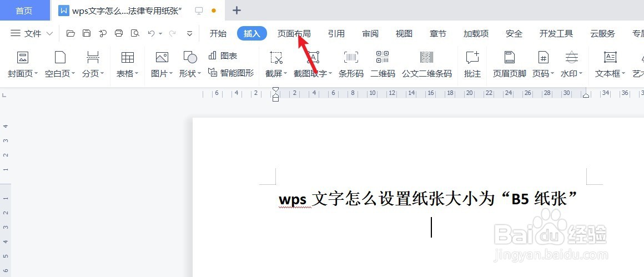Add a new tab with plus button
The width and height of the screenshot is (644, 277).
237,11
